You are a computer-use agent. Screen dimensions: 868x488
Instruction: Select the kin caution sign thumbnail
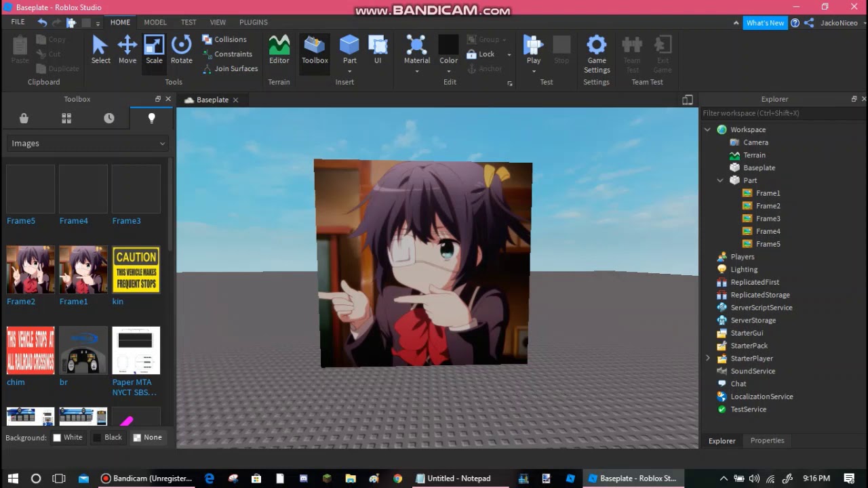click(136, 270)
